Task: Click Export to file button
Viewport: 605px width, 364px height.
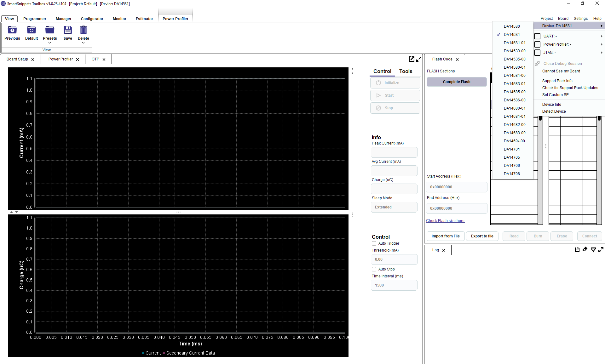Action: (x=482, y=236)
